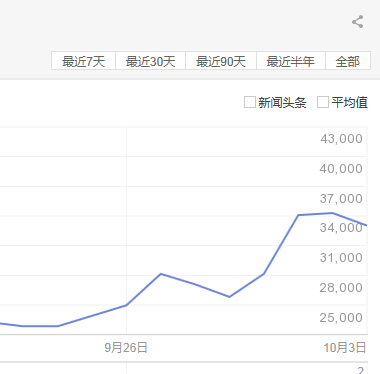Screen dimensions: 380x374
Task: Click the 10月3日 x-axis date label
Action: click(345, 348)
